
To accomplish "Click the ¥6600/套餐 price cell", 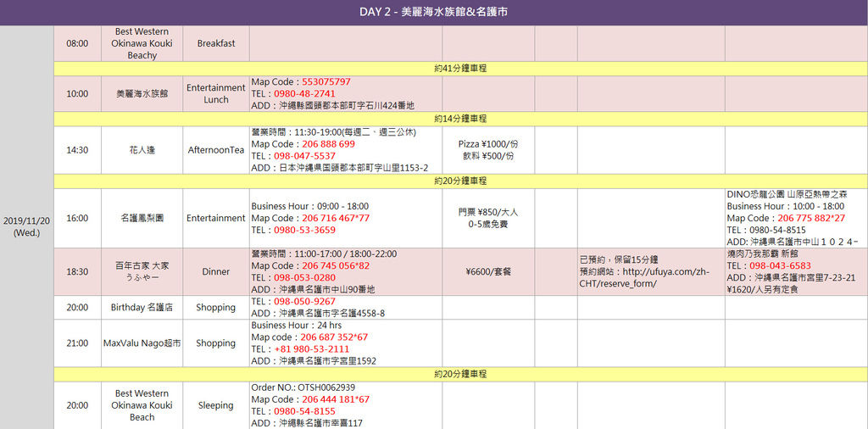I will tap(488, 272).
